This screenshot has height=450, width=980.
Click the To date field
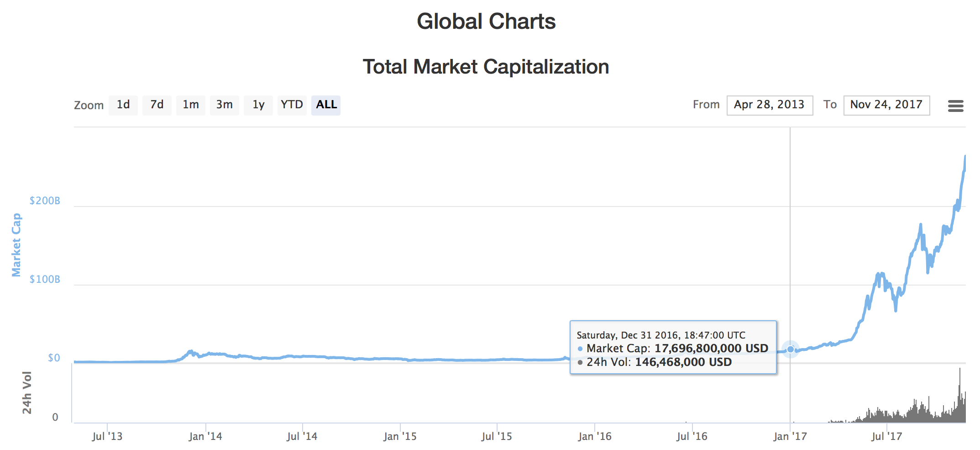click(x=886, y=105)
